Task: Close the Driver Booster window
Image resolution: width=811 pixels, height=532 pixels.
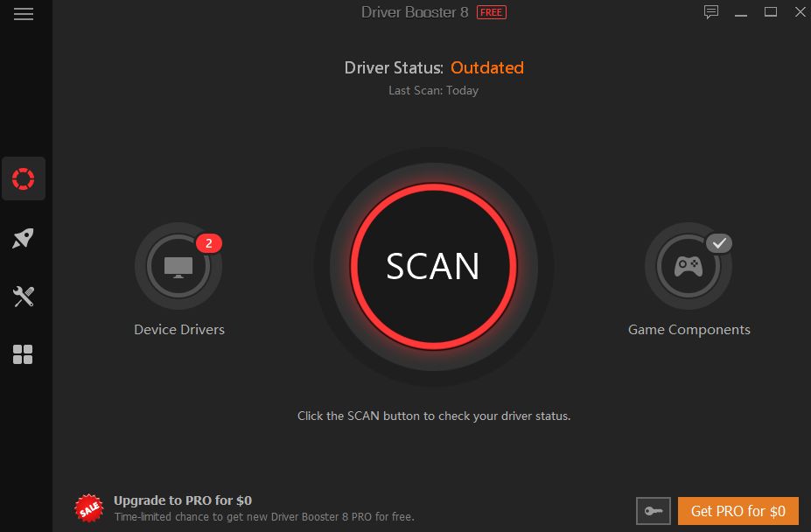Action: pos(801,12)
